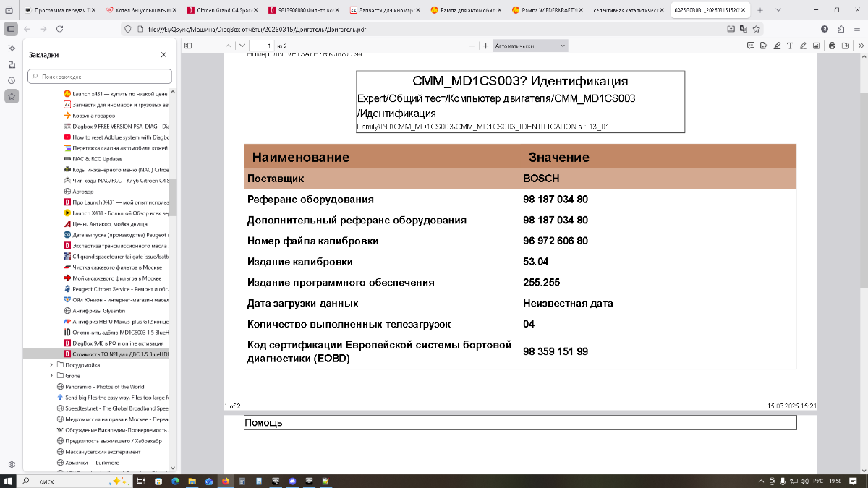Reload the current page

click(59, 28)
